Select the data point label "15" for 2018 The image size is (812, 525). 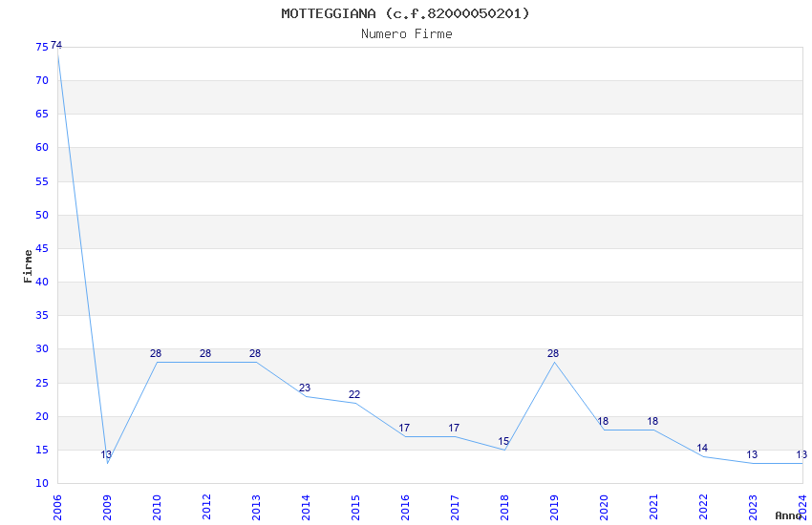click(503, 442)
